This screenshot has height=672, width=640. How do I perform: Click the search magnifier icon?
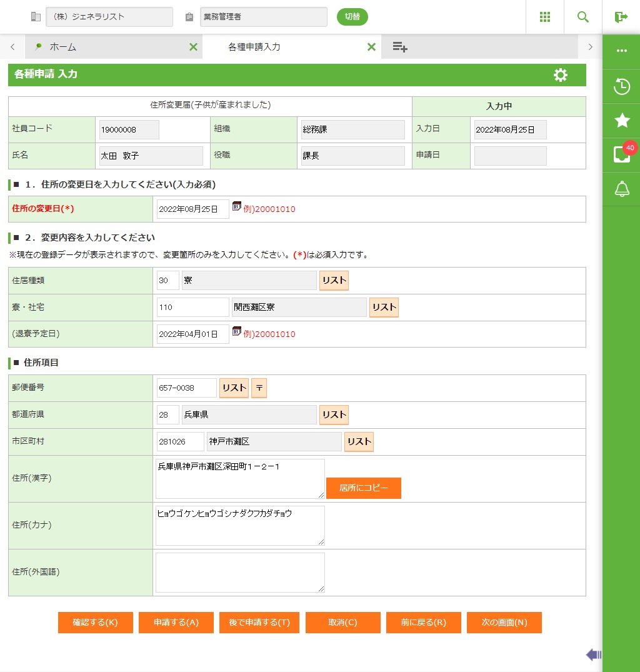tap(582, 17)
